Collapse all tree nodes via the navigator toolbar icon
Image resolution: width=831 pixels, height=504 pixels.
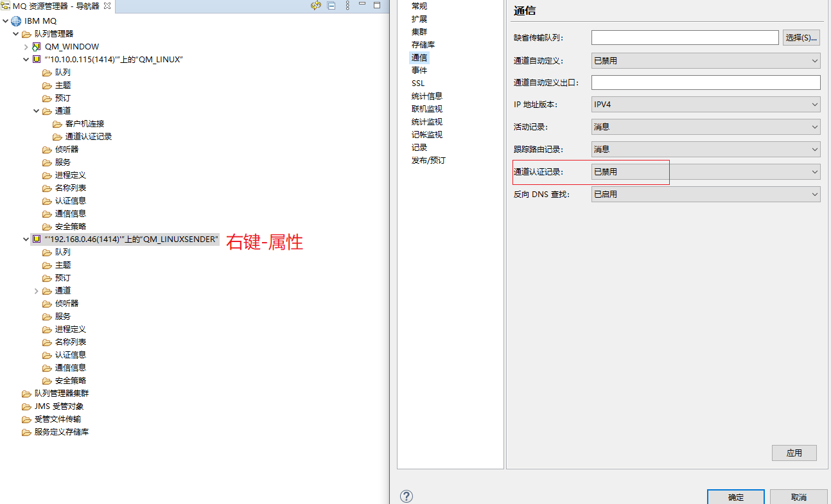pos(331,5)
